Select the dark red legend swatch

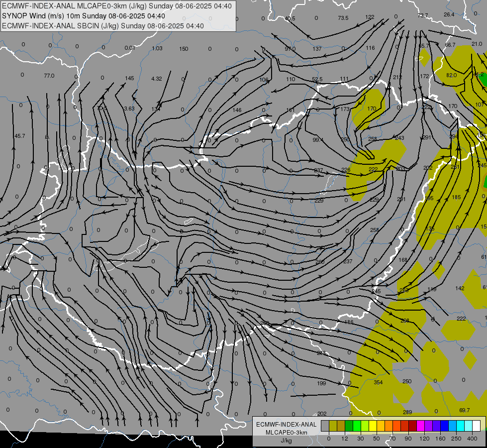coord(413,426)
